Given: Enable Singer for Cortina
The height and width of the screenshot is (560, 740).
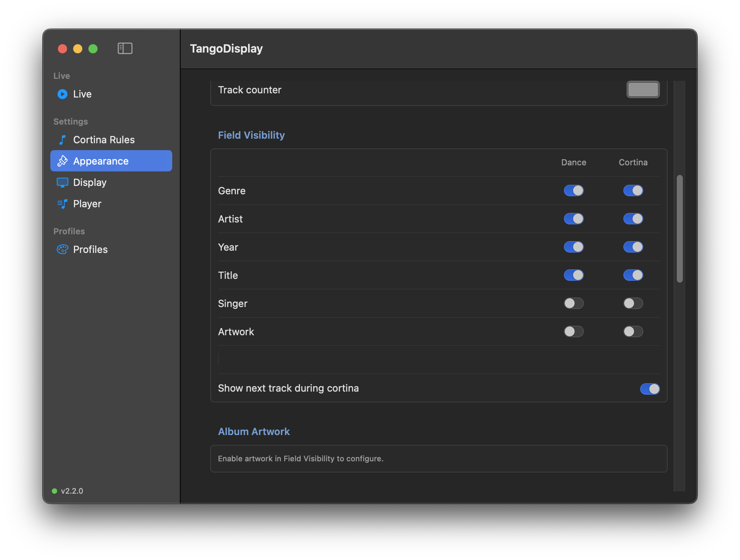Looking at the screenshot, I should [x=633, y=303].
